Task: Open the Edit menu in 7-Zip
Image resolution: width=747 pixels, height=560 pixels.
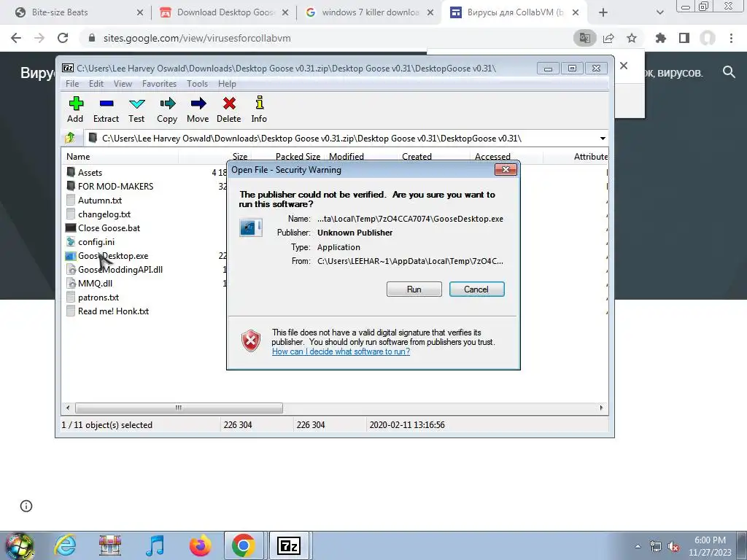Action: 96,84
